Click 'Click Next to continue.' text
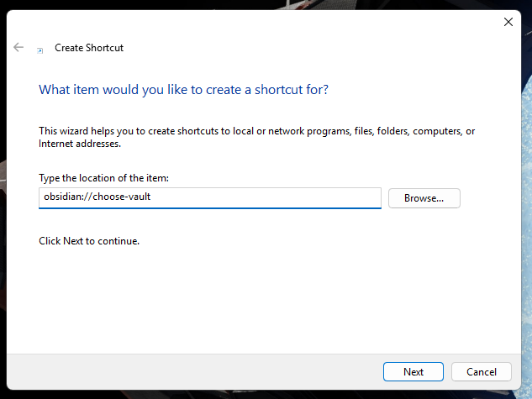Viewport: 532px width, 399px height. (89, 241)
